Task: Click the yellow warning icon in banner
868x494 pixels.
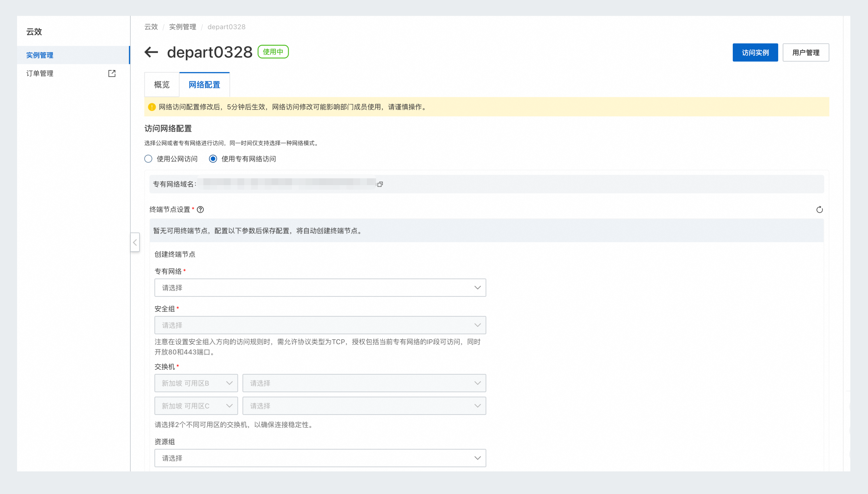Action: pos(152,107)
